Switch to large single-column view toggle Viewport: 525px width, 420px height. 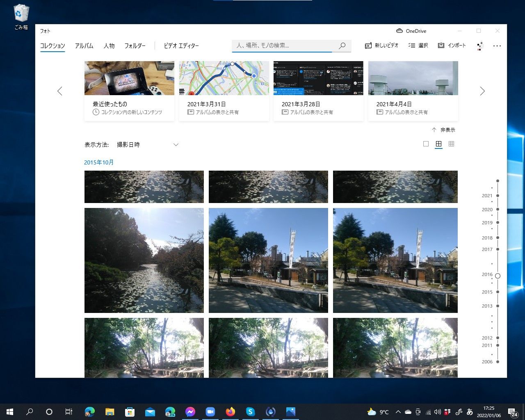click(x=426, y=144)
